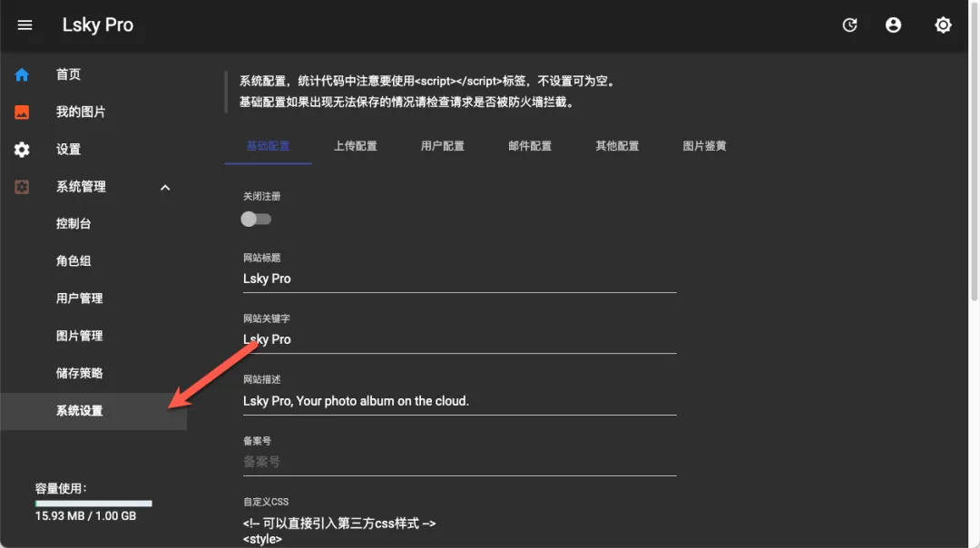980x548 pixels.
Task: Click the Lsky Pro header title
Action: tap(97, 25)
